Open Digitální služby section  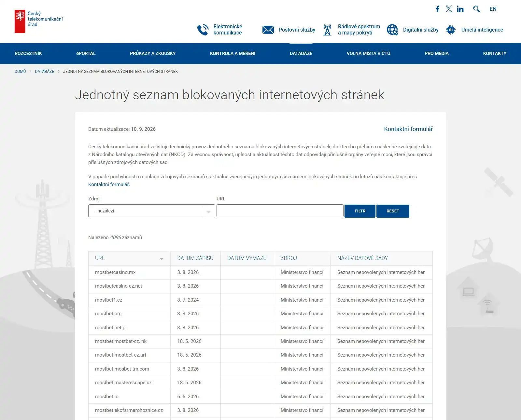click(421, 30)
